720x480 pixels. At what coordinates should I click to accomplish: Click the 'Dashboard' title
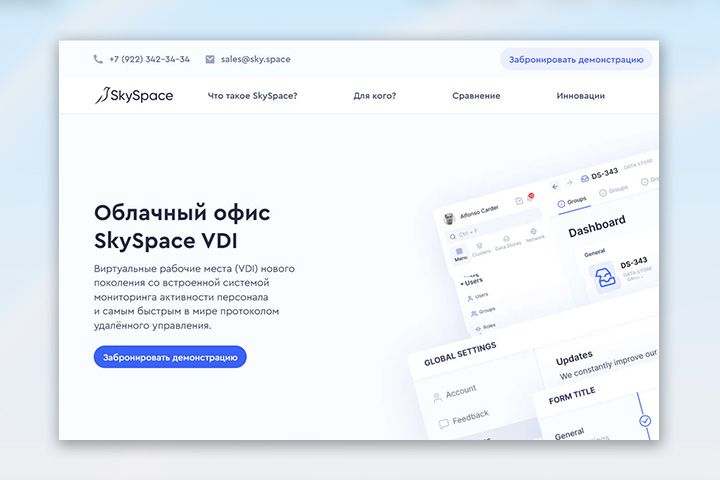tap(597, 226)
